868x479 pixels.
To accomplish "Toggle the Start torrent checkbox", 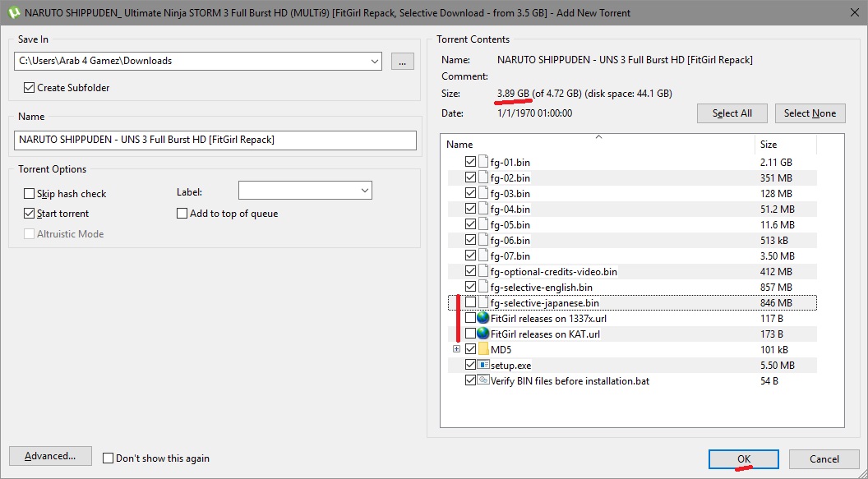I will click(x=29, y=214).
